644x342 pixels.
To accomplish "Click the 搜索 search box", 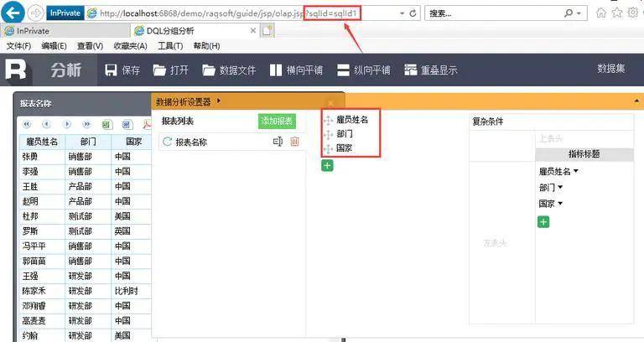I will (493, 13).
